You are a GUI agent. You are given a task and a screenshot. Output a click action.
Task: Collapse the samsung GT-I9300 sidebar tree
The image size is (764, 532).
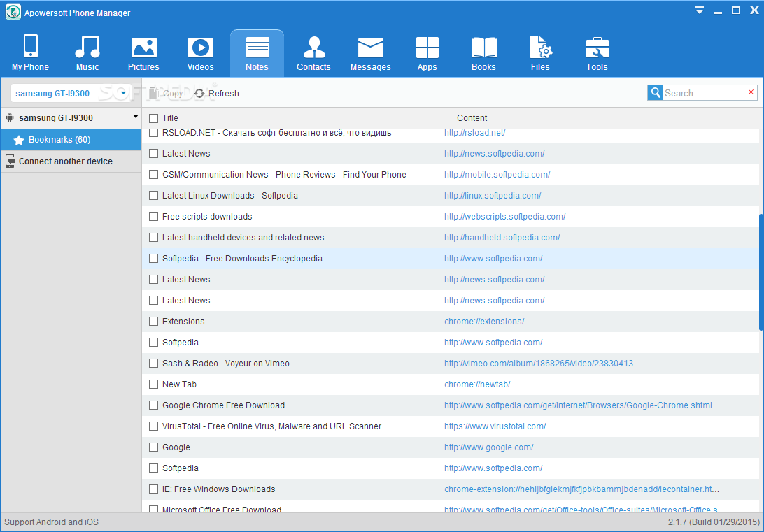pos(136,116)
